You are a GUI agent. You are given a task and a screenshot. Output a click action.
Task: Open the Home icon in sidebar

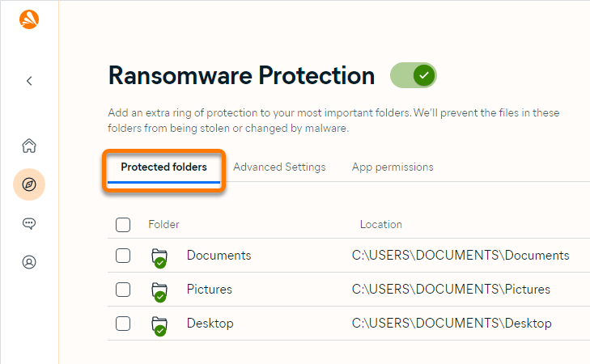tap(29, 146)
